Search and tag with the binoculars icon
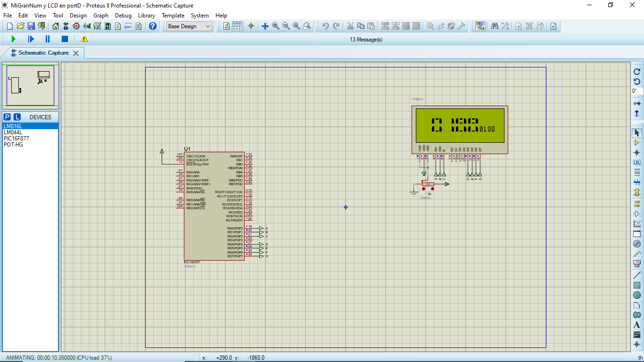644x362 pixels. (495, 26)
